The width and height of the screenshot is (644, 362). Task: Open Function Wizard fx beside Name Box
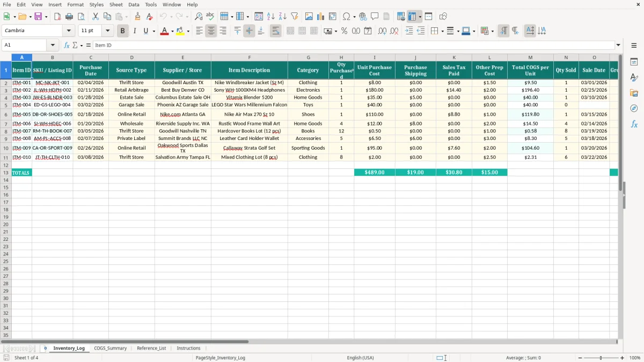67,45
